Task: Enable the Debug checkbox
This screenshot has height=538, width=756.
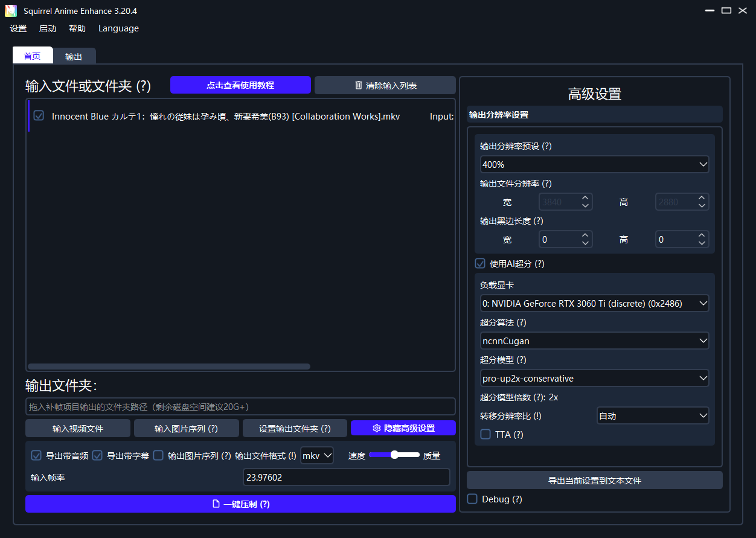Action: coord(472,499)
